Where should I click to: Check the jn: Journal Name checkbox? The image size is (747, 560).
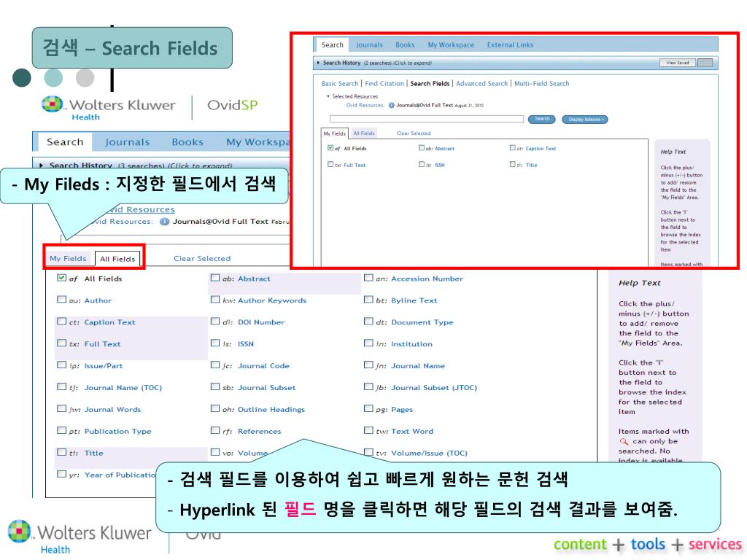pos(368,365)
